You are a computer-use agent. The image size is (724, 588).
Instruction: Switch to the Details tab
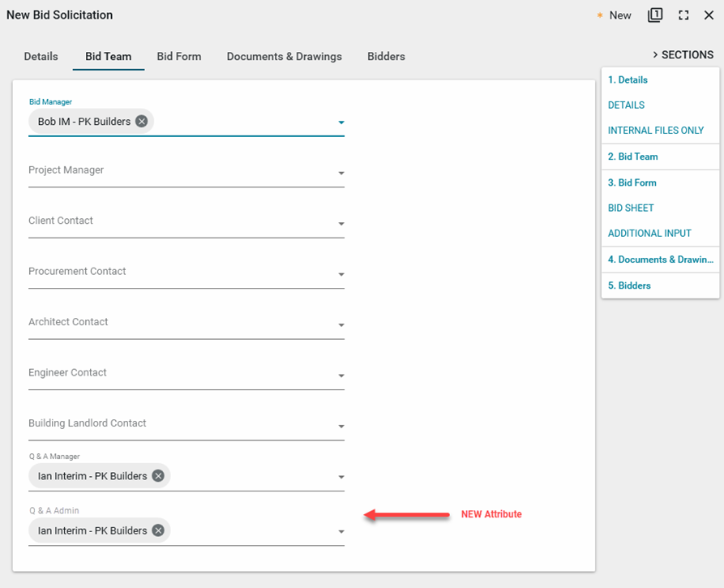41,57
